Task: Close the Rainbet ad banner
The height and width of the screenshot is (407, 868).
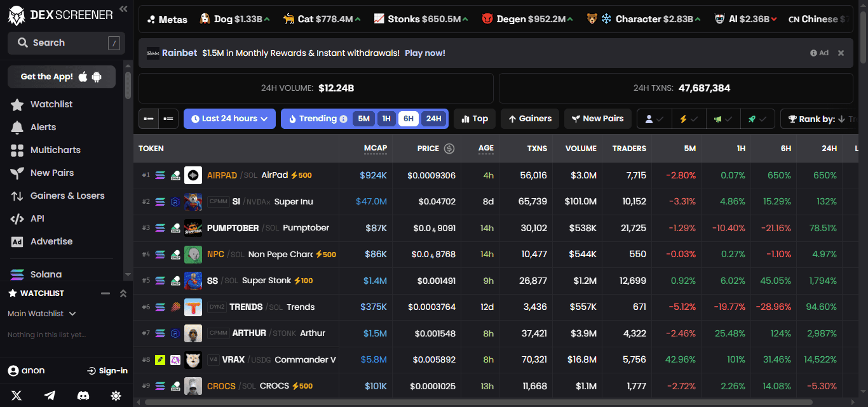Action: pyautogui.click(x=841, y=53)
